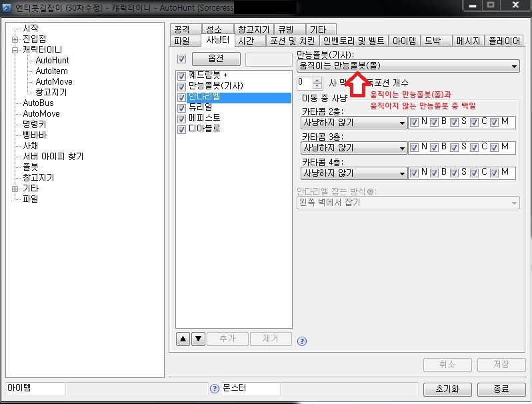Click the 옵션 button
The height and width of the screenshot is (404, 532).
tap(216, 59)
